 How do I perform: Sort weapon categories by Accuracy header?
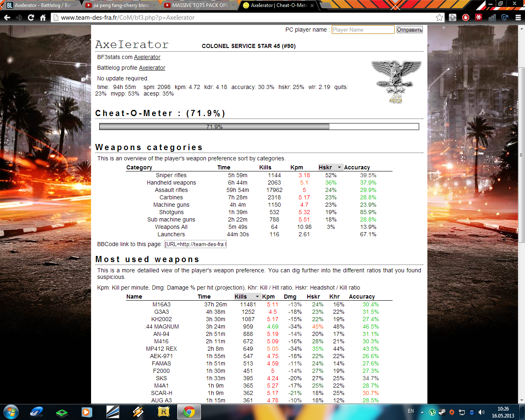click(x=357, y=167)
